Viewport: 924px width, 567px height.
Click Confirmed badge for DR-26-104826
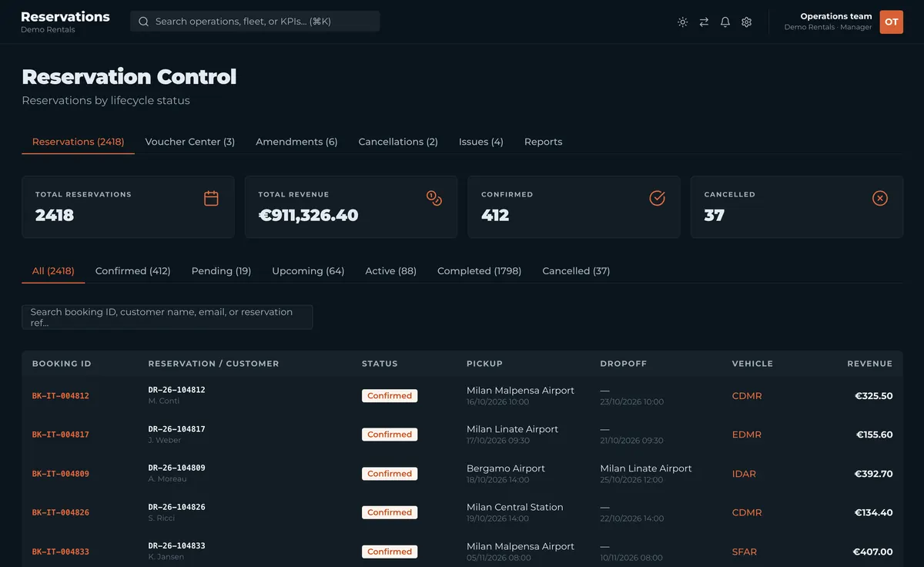390,512
